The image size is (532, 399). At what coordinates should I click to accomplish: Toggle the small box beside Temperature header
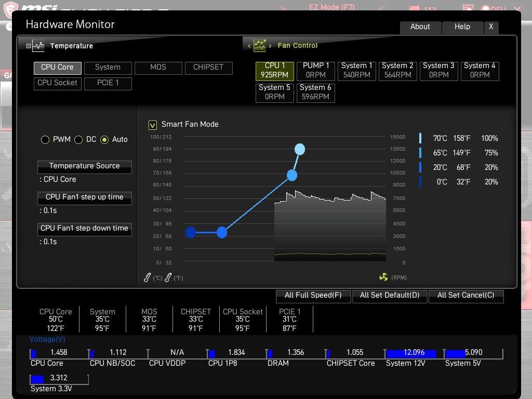coord(29,46)
